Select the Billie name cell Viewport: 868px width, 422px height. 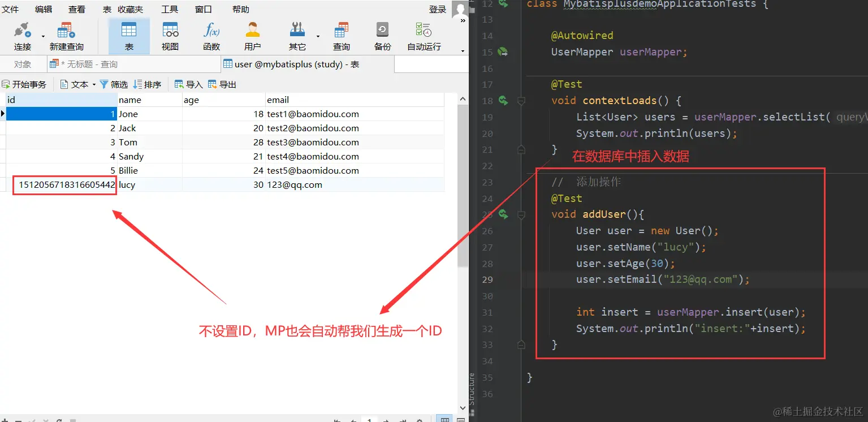coord(149,170)
